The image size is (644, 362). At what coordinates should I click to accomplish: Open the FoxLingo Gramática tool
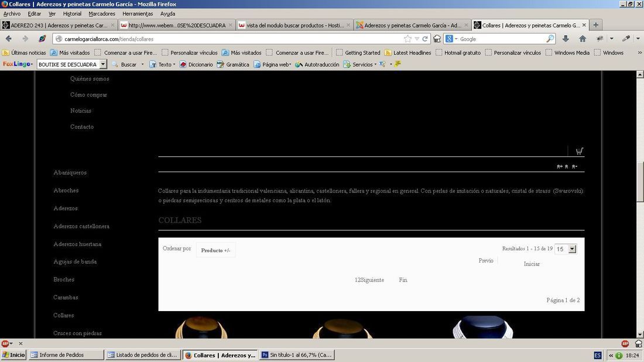233,64
